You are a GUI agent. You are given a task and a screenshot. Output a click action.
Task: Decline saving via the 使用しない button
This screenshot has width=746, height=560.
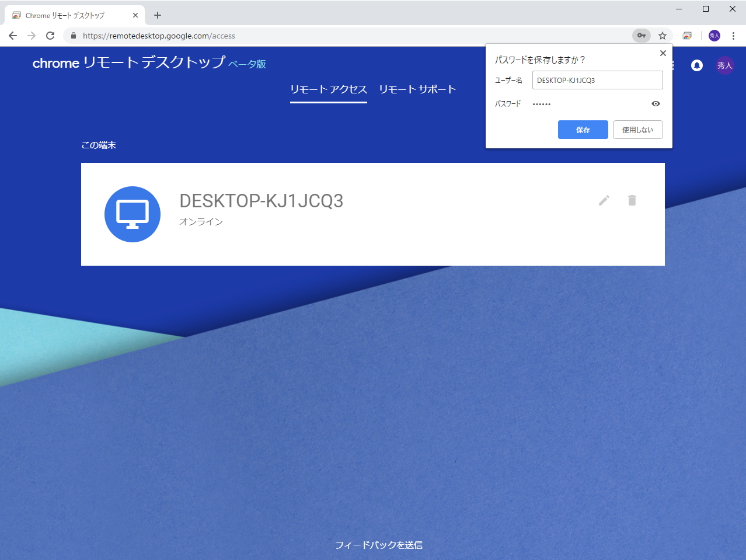tap(637, 130)
